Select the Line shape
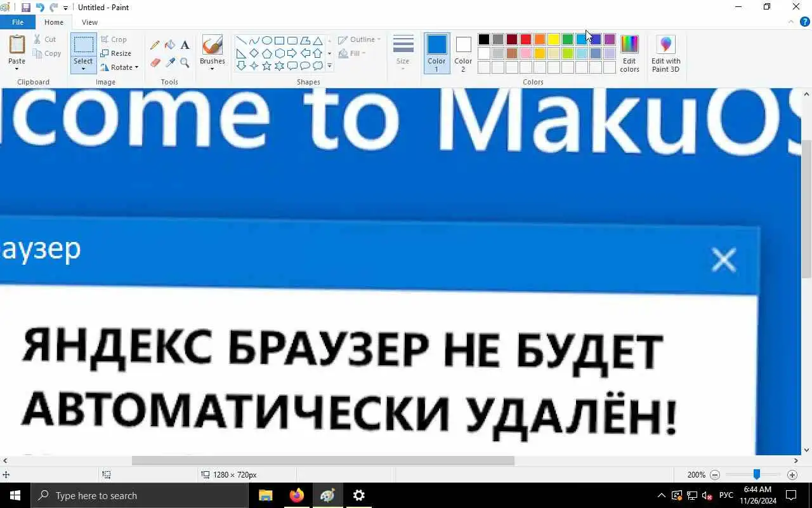This screenshot has height=508, width=812. pyautogui.click(x=241, y=41)
